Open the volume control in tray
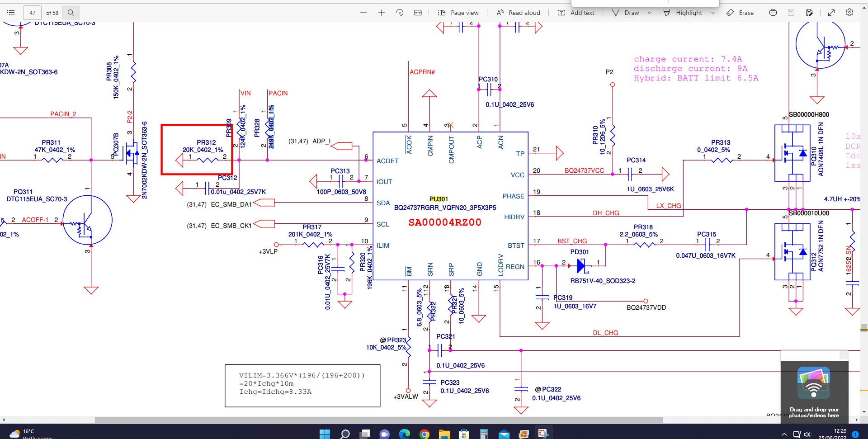Image resolution: width=868 pixels, height=439 pixels. point(808,434)
